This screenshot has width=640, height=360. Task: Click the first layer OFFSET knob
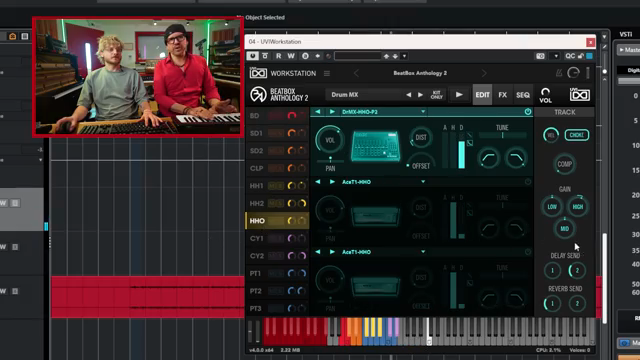coord(421,162)
